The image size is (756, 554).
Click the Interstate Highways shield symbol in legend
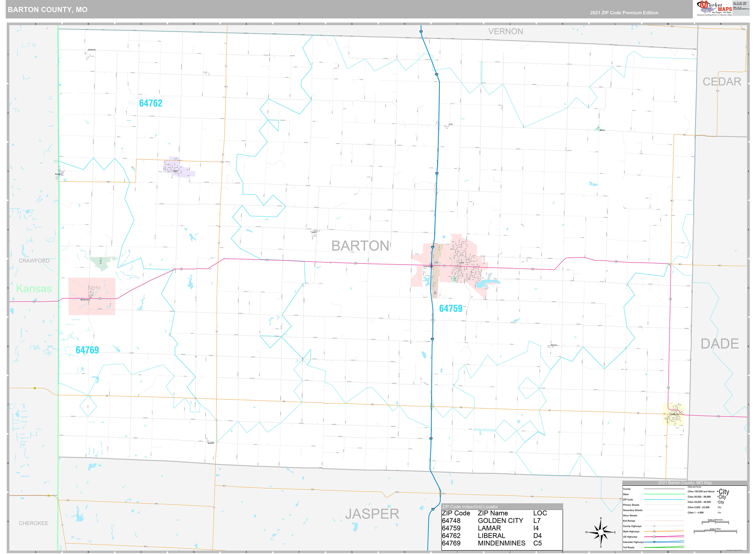(x=654, y=542)
